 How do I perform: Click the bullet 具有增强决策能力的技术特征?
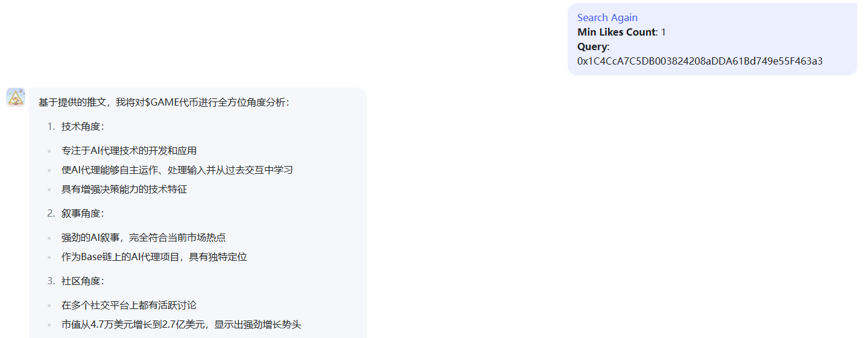click(x=124, y=190)
